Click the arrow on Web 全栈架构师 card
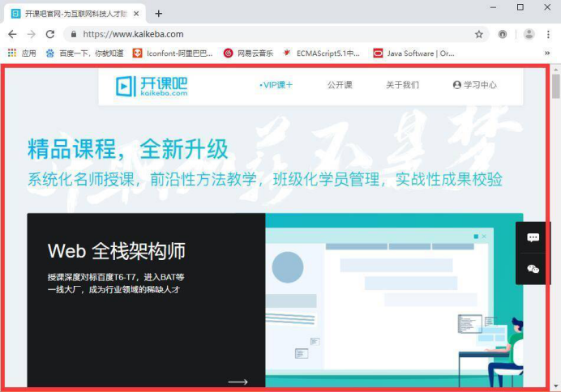The height and width of the screenshot is (392, 561). 238,381
